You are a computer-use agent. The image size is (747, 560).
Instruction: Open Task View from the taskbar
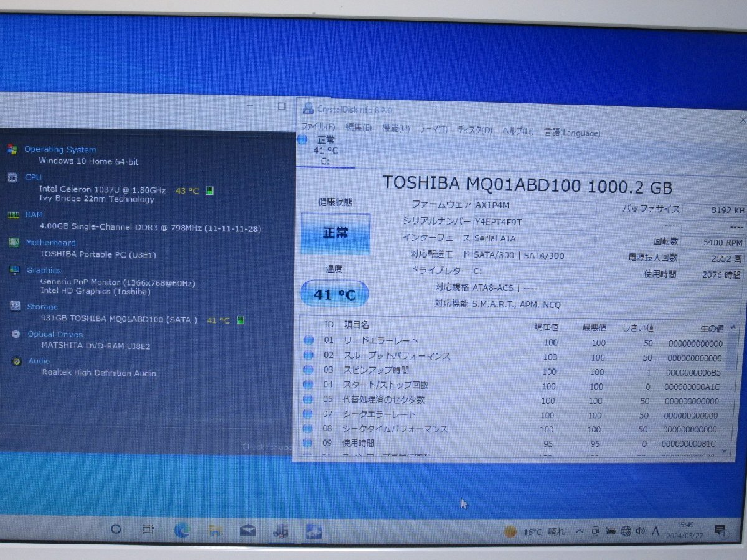(148, 530)
